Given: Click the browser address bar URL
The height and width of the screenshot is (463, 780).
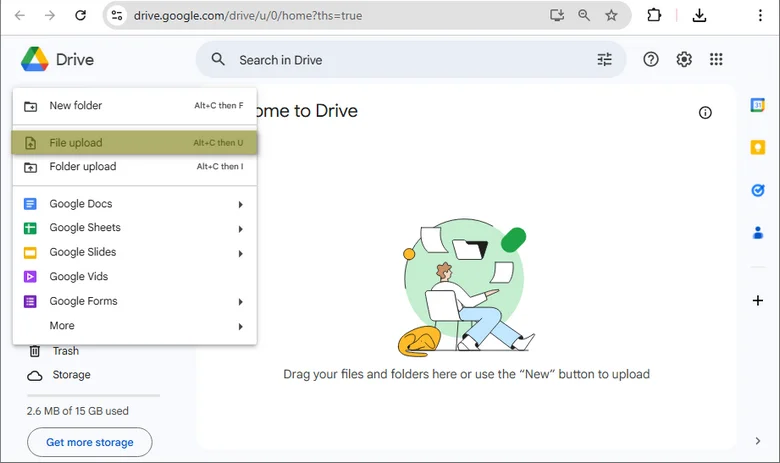Looking at the screenshot, I should click(x=248, y=15).
